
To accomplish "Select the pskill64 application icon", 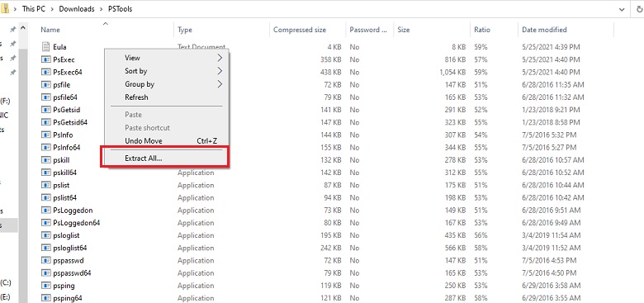I will (x=46, y=173).
